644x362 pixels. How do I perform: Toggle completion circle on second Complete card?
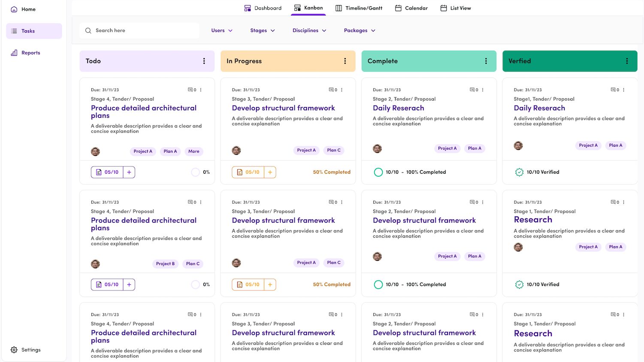378,284
